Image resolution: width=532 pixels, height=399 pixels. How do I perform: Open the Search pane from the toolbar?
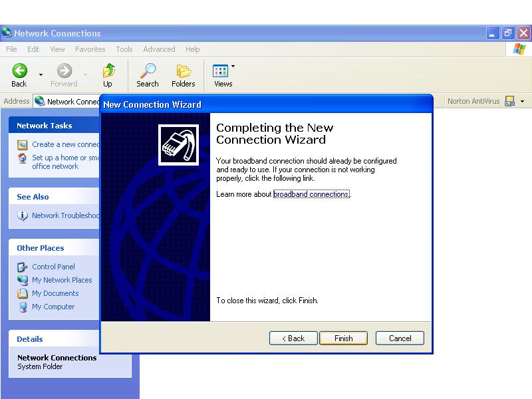pos(148,75)
